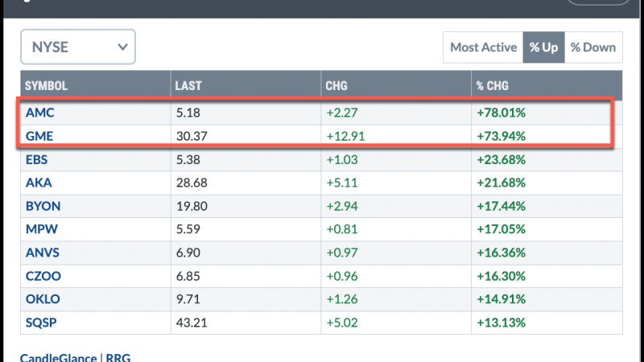Select the % Up tab

click(x=543, y=47)
